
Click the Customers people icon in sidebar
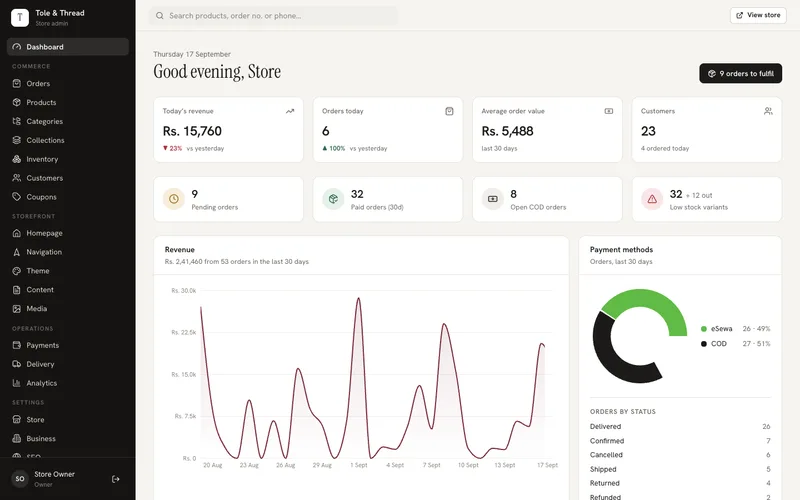click(17, 178)
